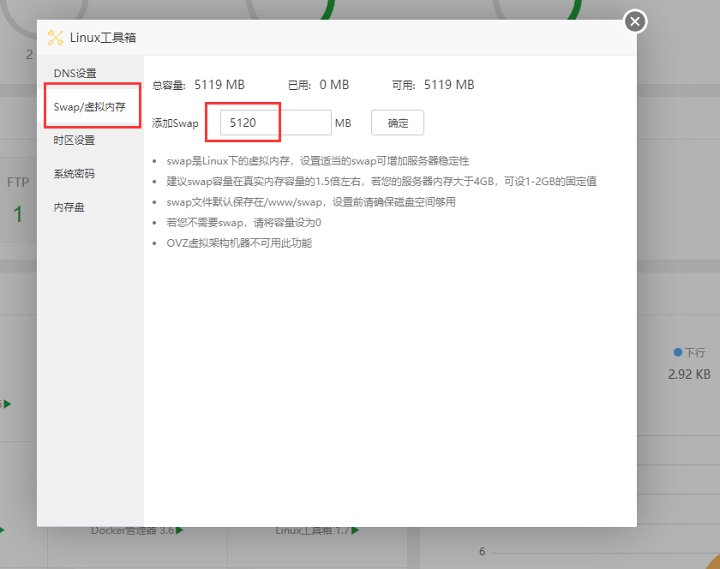
Task: Click the 若您不需要swap note line
Action: 244,223
